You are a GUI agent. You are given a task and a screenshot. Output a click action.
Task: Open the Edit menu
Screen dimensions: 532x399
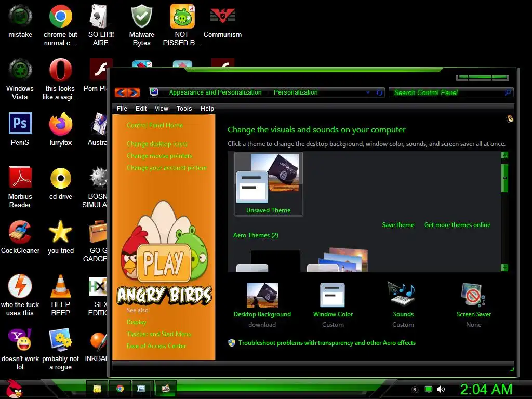click(141, 109)
